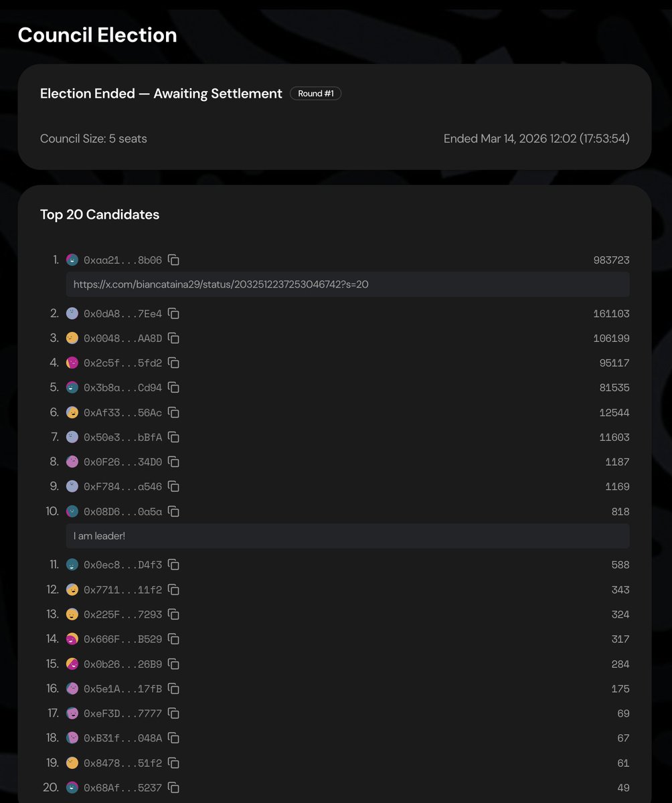Viewport: 672px width, 803px height.
Task: Copy address 0xaa21...8b06
Action: (x=173, y=260)
